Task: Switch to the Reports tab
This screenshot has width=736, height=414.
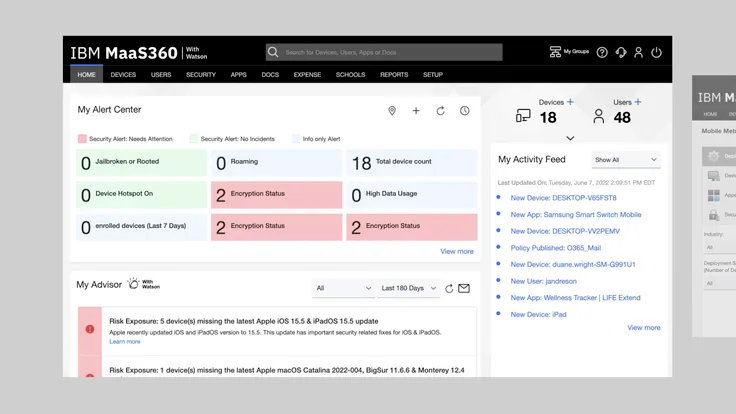Action: [394, 75]
